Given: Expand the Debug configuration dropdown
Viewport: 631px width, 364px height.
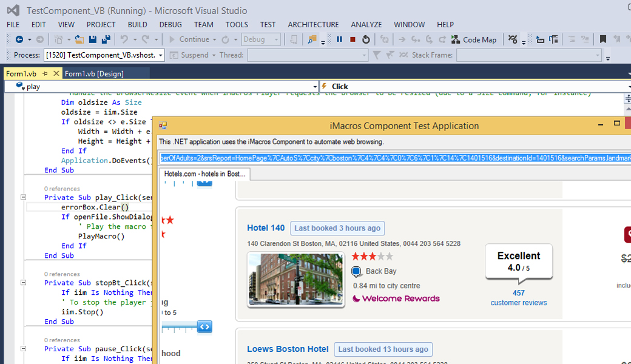Looking at the screenshot, I should coord(276,39).
